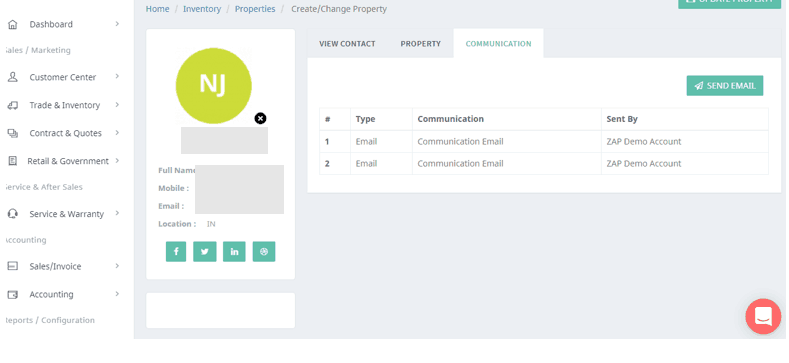Viewport: 789px width, 363px height.
Task: Click the Customer Center person icon
Action: click(13, 77)
